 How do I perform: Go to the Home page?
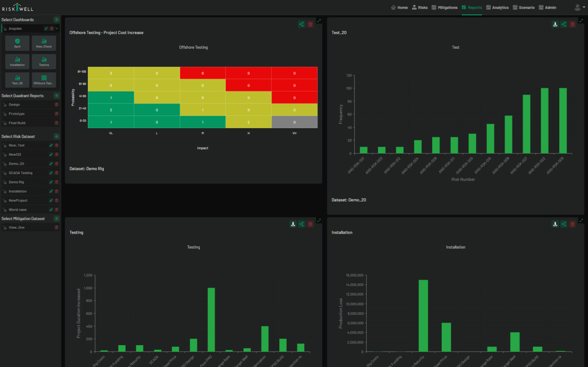(400, 8)
